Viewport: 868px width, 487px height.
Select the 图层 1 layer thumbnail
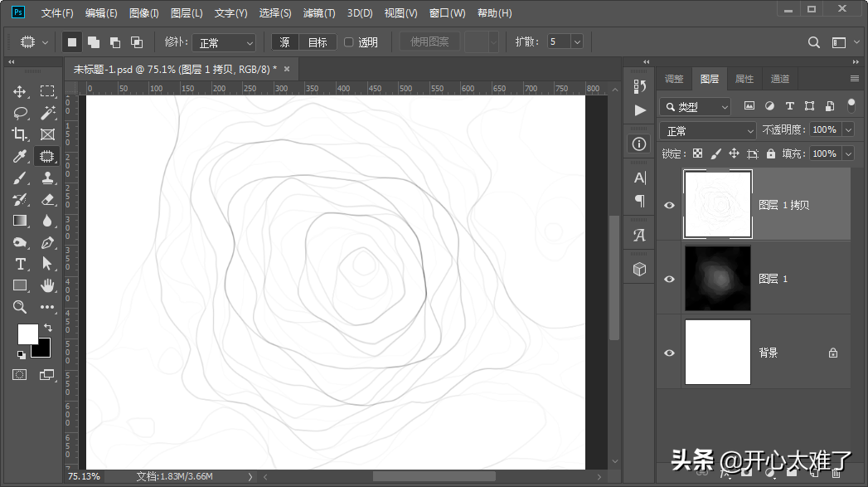(x=717, y=279)
